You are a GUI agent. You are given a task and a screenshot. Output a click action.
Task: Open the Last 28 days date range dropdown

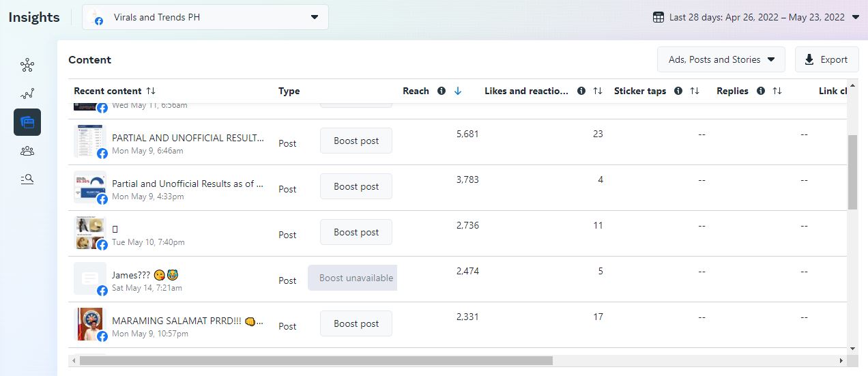[756, 18]
